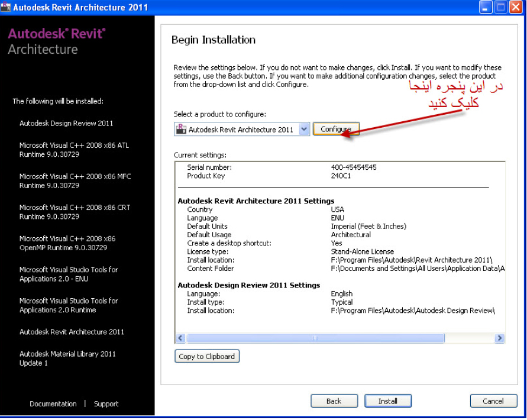This screenshot has width=527, height=420.
Task: Expand the product dropdown using its arrow
Action: (304, 130)
